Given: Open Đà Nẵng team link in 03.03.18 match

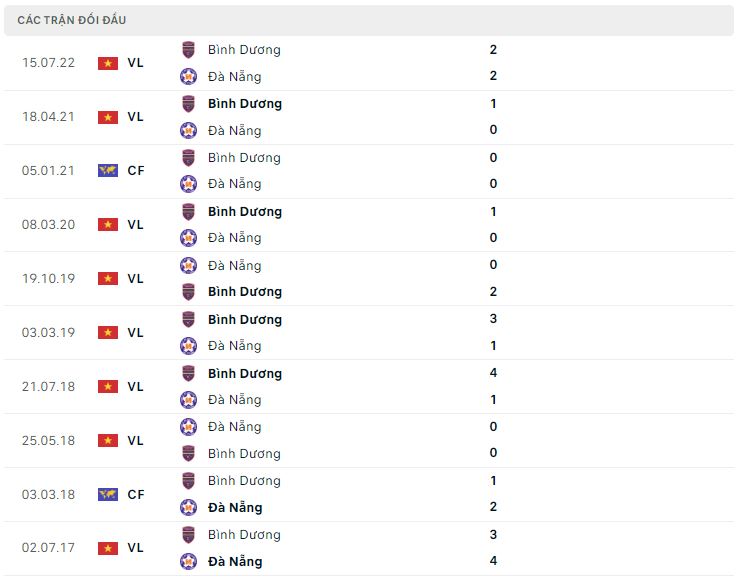Looking at the screenshot, I should pyautogui.click(x=235, y=508).
